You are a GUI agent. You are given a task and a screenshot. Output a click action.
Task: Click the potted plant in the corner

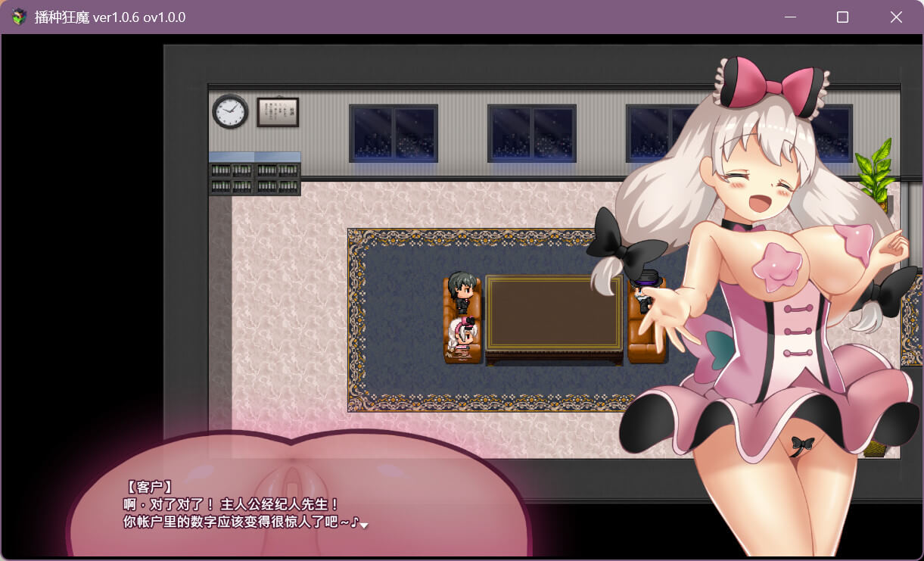pos(874,174)
